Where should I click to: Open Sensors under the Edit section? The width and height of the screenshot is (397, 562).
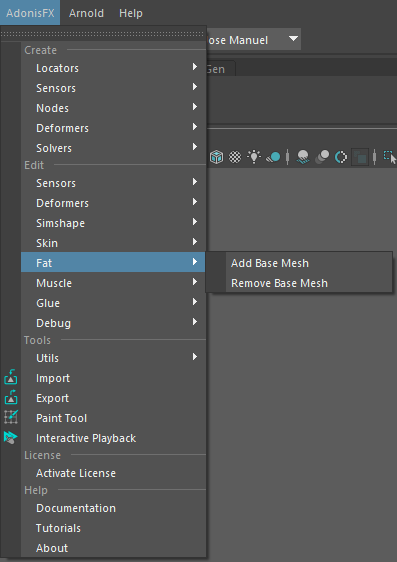tap(113, 183)
